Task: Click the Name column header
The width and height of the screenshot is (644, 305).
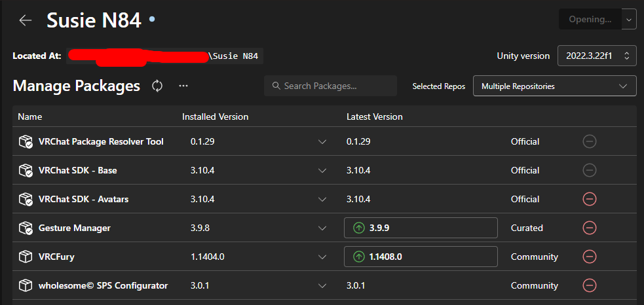Action: tap(30, 117)
